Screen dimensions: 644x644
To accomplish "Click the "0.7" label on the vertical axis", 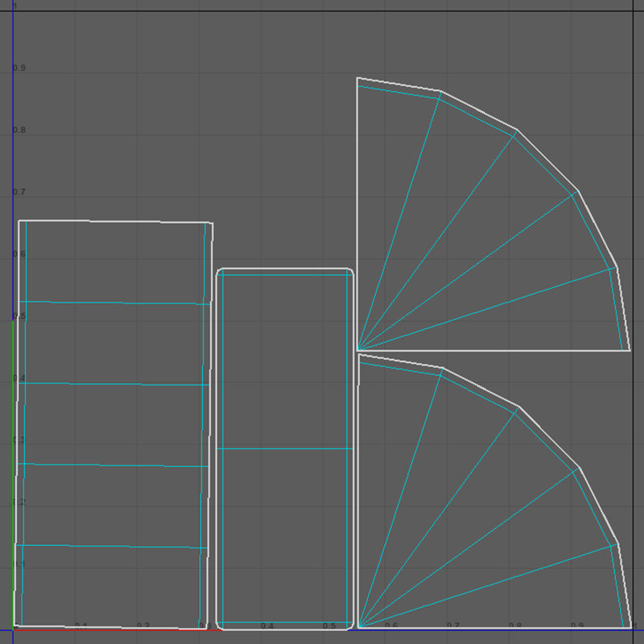I will coord(19,192).
